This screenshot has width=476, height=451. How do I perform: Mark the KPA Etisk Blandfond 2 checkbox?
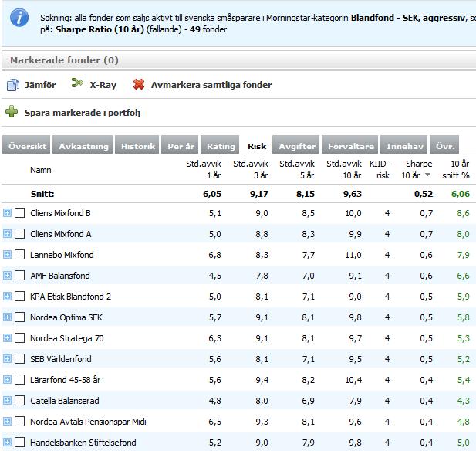click(x=20, y=296)
